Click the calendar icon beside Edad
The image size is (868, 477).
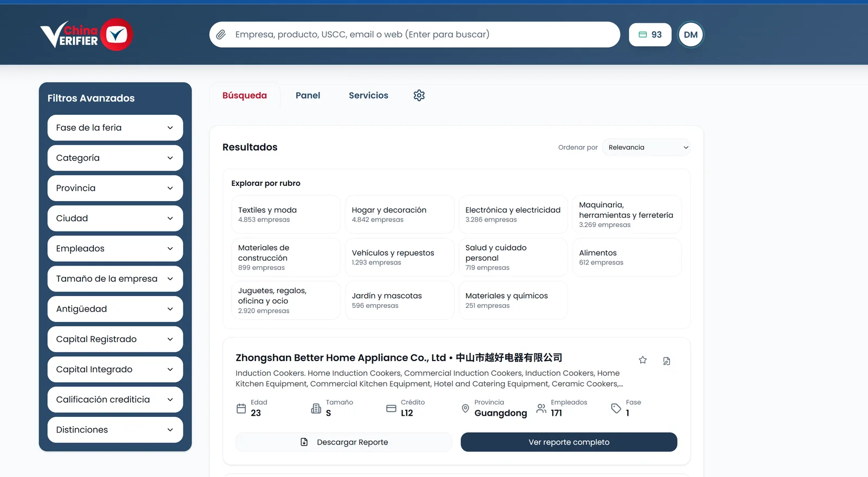point(241,409)
